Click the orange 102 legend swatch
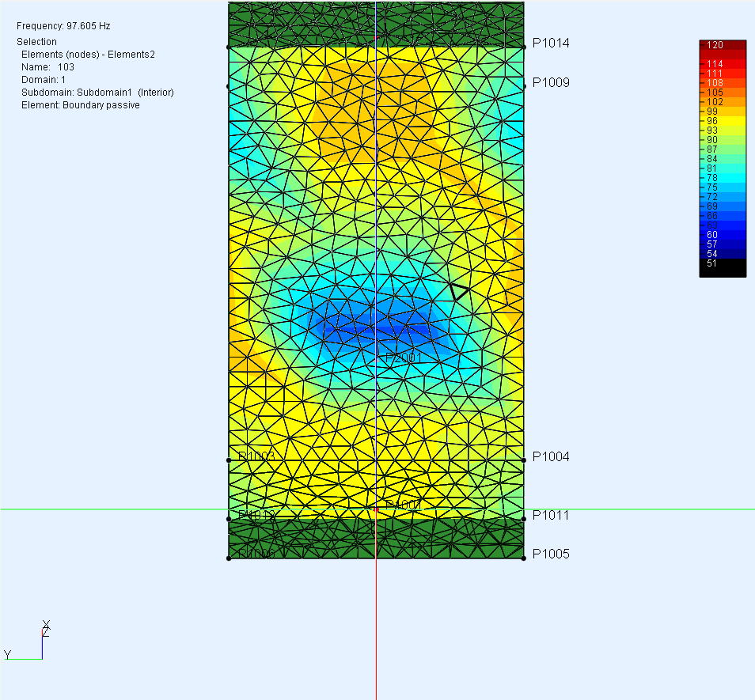The height and width of the screenshot is (700, 755). tap(723, 101)
